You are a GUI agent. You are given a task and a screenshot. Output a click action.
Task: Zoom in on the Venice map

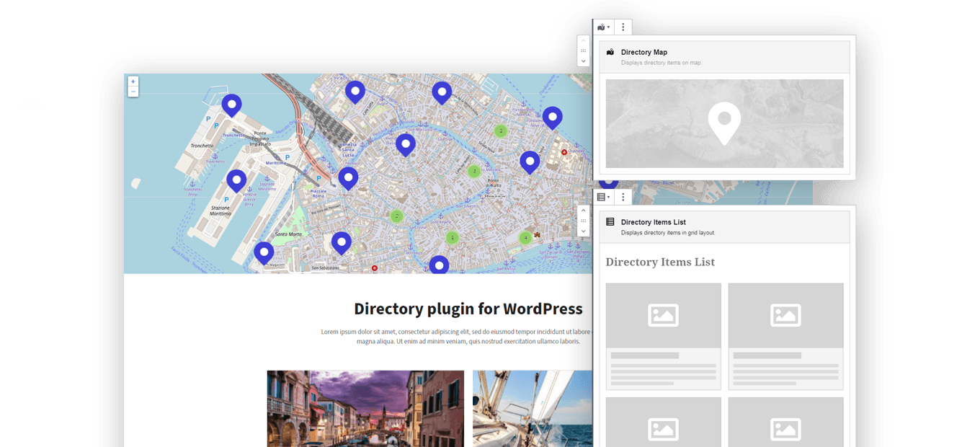[x=133, y=81]
